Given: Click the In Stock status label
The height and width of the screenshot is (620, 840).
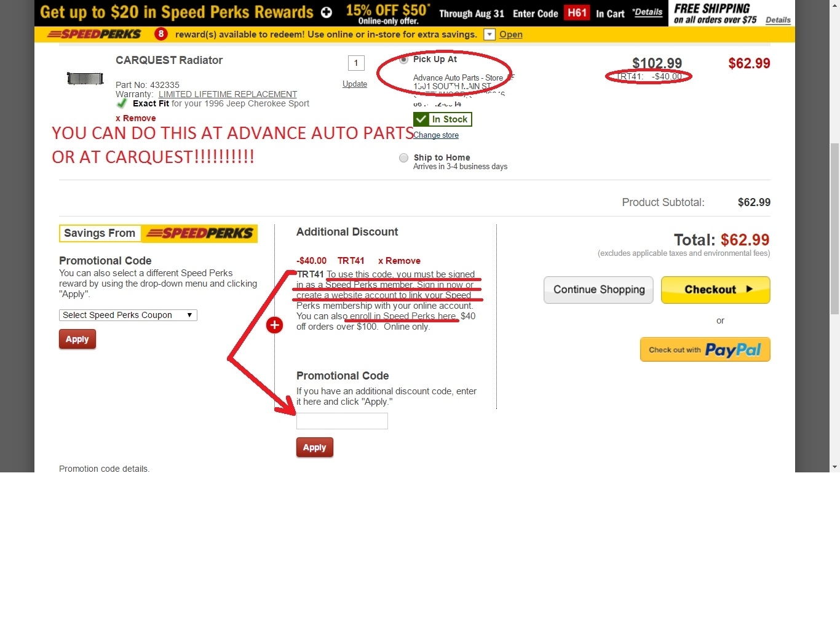Looking at the screenshot, I should tap(443, 119).
